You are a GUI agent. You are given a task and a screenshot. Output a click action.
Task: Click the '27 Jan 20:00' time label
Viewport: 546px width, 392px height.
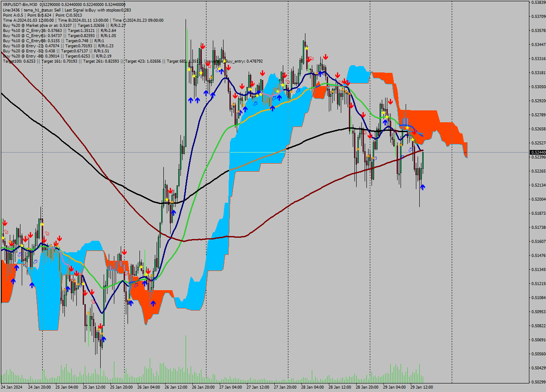pos(285,387)
